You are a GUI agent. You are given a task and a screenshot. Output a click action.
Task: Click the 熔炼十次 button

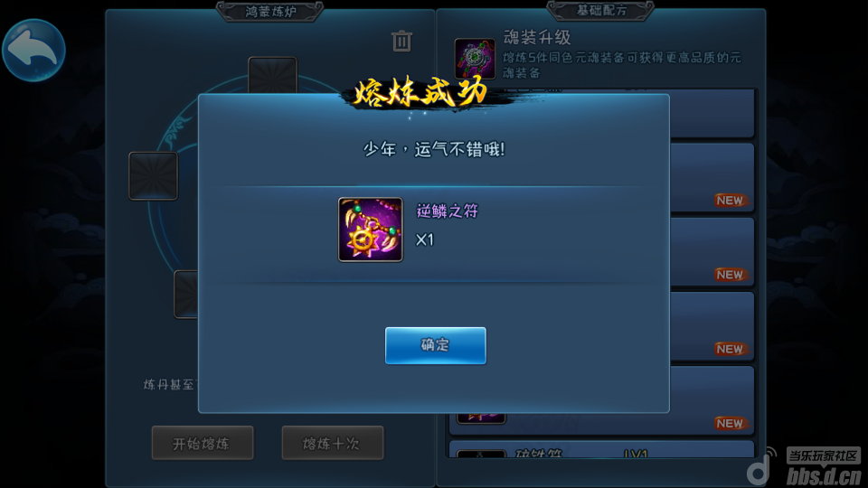pyautogui.click(x=333, y=443)
